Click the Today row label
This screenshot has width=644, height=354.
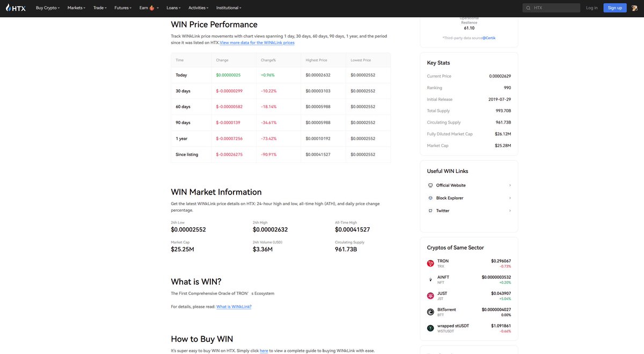181,75
